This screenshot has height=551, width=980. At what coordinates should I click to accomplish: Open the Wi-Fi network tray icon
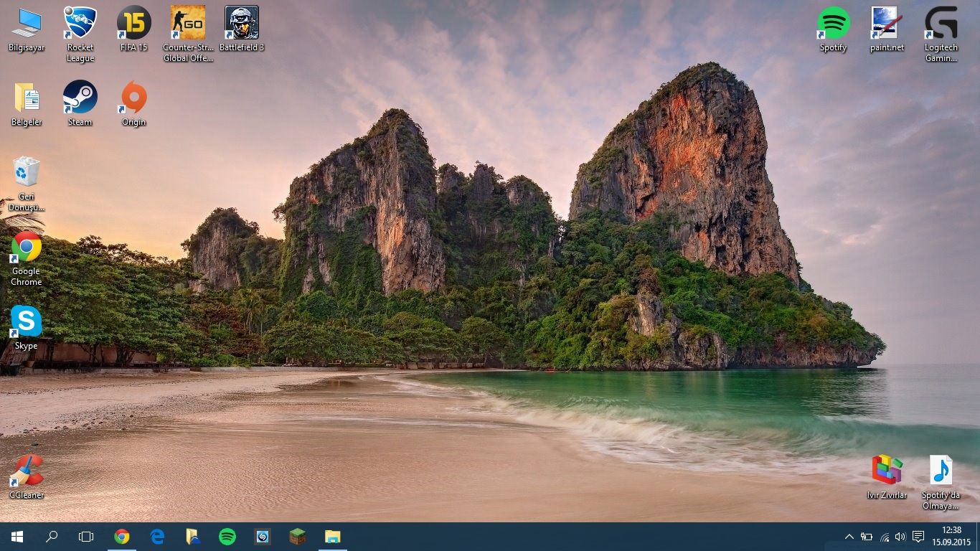(x=885, y=537)
